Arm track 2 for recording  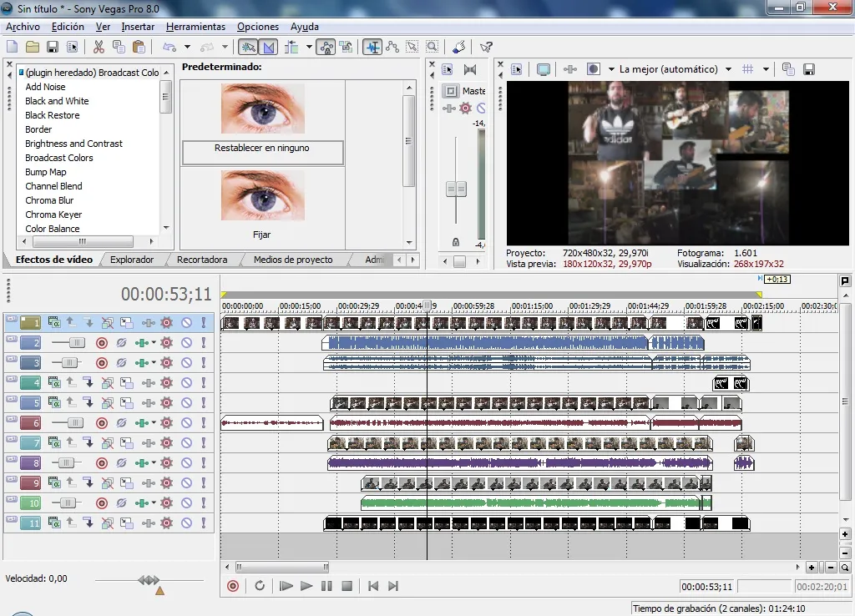click(102, 342)
